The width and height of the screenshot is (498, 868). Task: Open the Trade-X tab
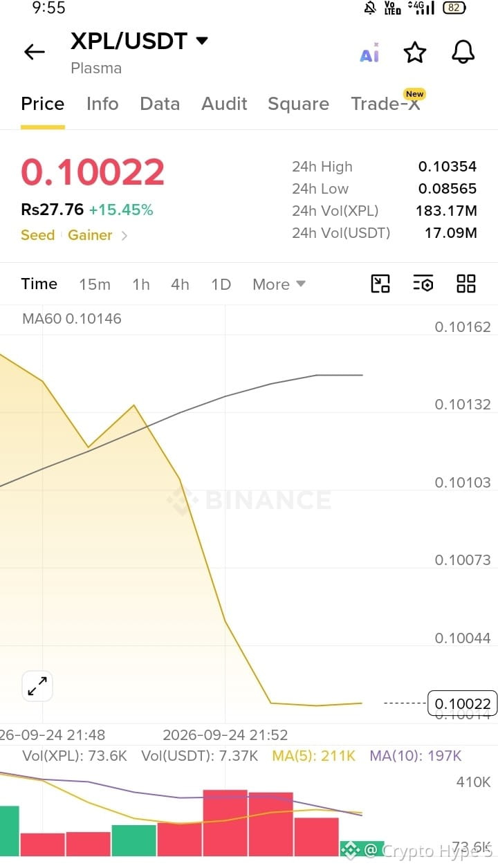[385, 104]
